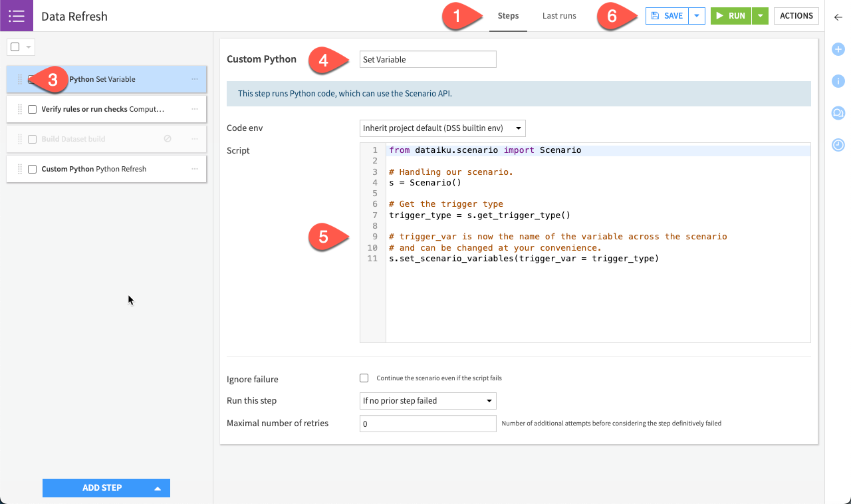Open the info panel icon on right sidebar

838,81
